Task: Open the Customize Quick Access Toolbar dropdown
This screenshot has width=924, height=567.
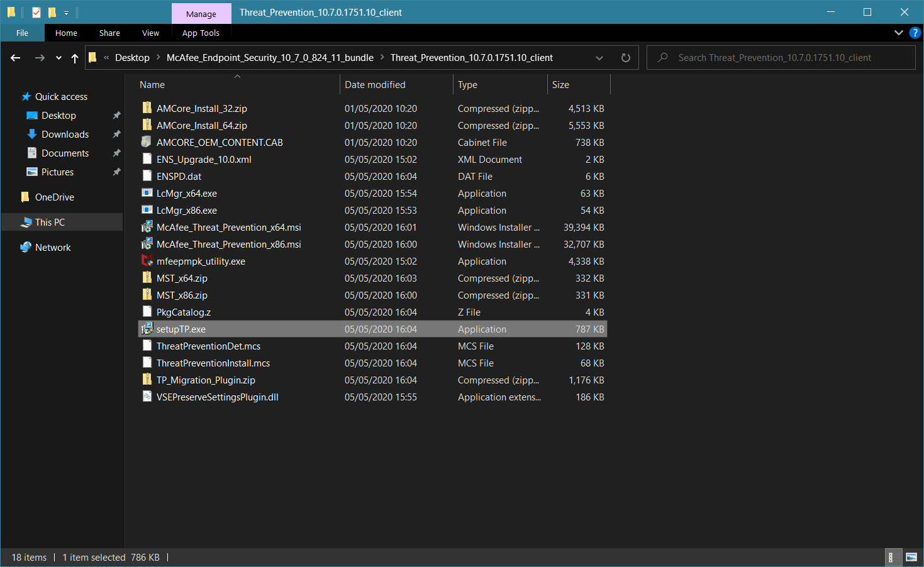Action: coord(66,13)
